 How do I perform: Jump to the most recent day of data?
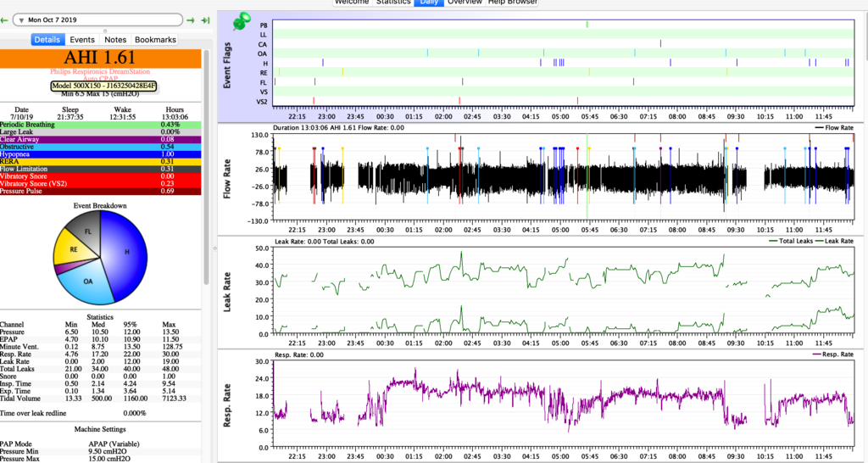pos(205,20)
